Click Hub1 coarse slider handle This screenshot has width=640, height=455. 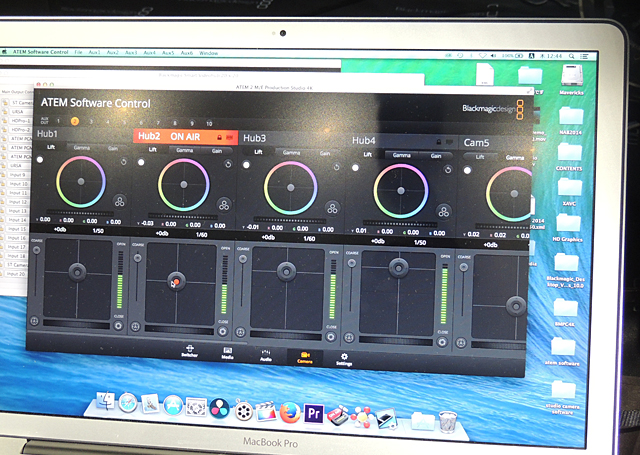coord(37,250)
